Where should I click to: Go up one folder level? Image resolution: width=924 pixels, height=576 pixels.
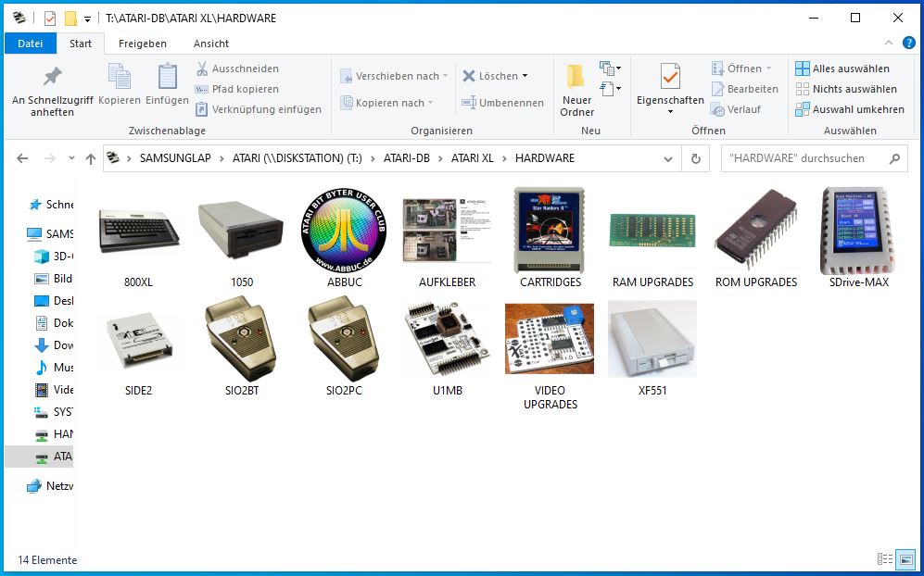point(91,158)
